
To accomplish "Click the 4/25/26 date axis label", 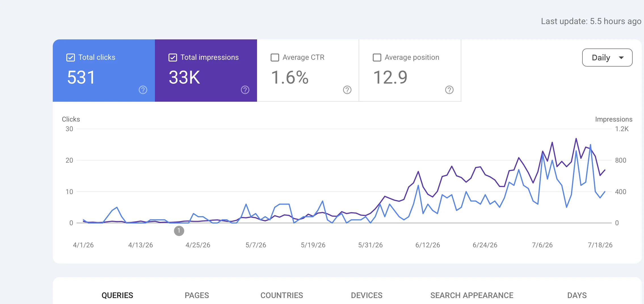I will click(198, 245).
